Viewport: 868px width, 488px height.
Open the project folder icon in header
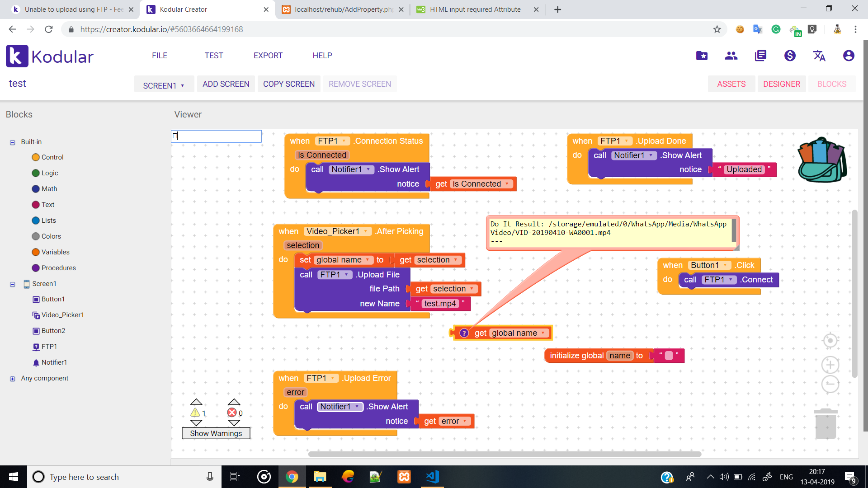(702, 56)
